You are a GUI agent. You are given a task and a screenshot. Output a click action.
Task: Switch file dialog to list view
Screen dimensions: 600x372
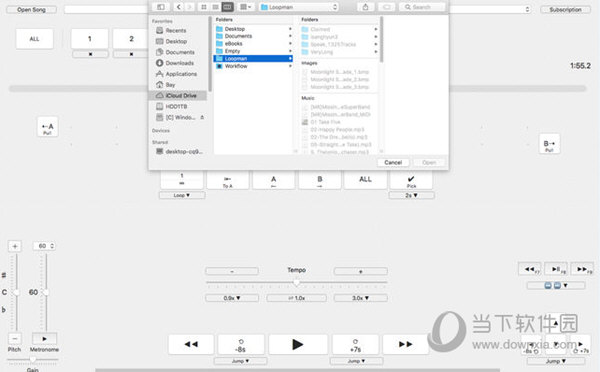pyautogui.click(x=215, y=7)
